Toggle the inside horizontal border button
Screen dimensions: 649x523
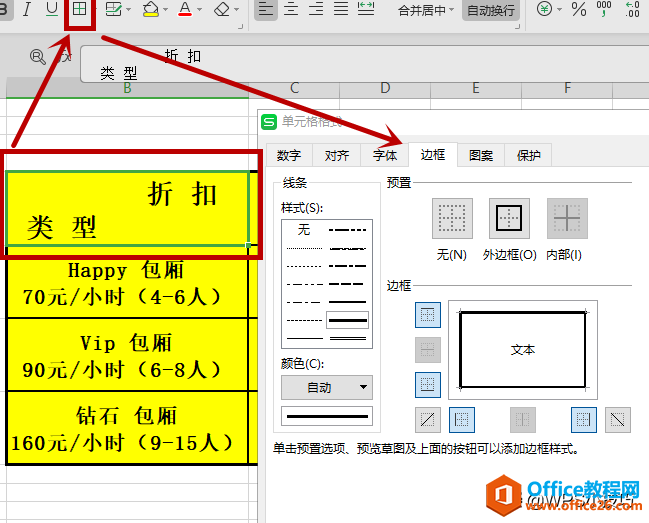coord(428,350)
